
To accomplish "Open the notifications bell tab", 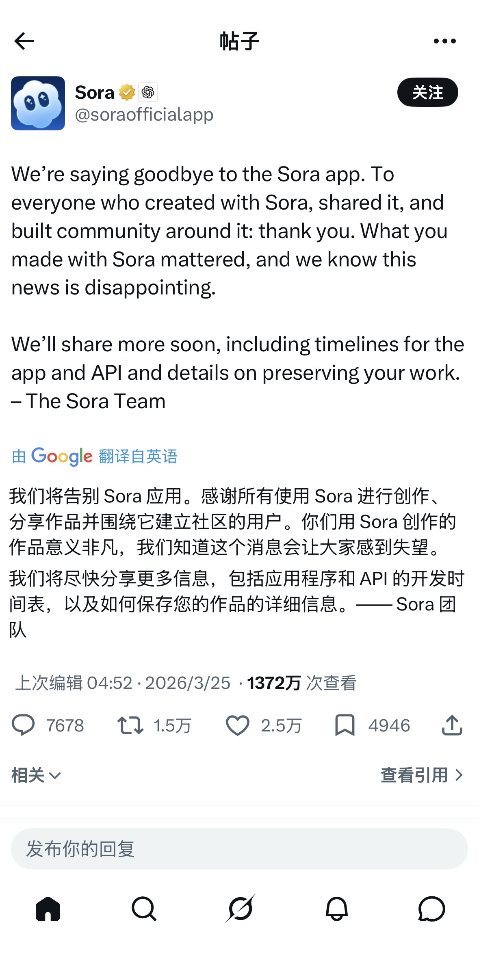I will point(336,909).
